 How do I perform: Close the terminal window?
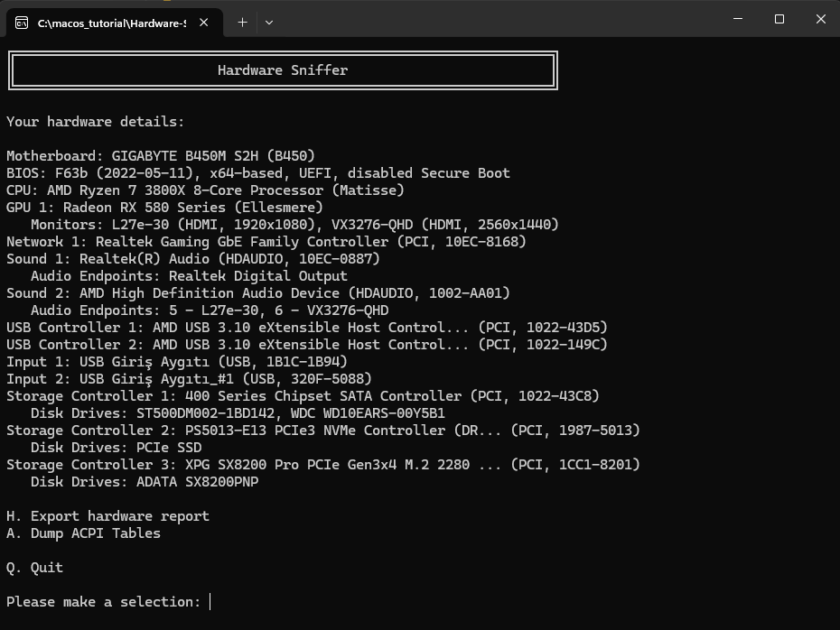tap(820, 19)
